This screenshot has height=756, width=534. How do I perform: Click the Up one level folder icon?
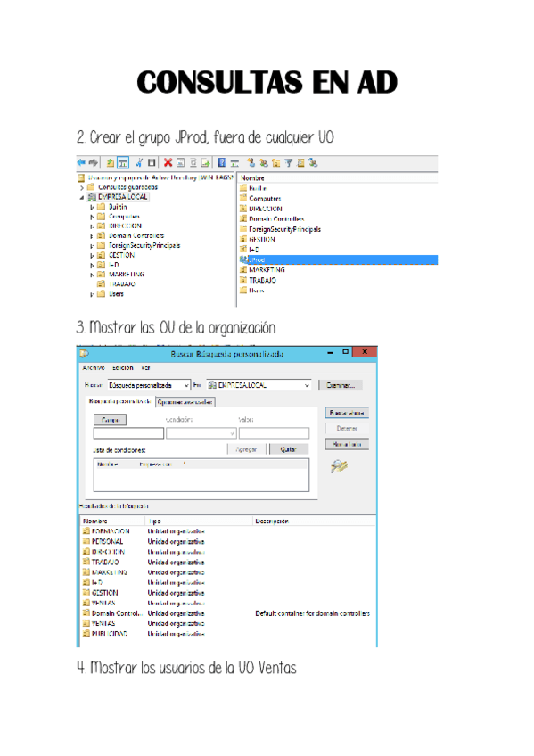pos(111,163)
